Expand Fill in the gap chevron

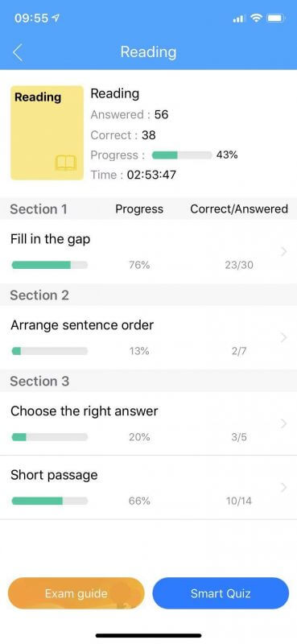(284, 252)
